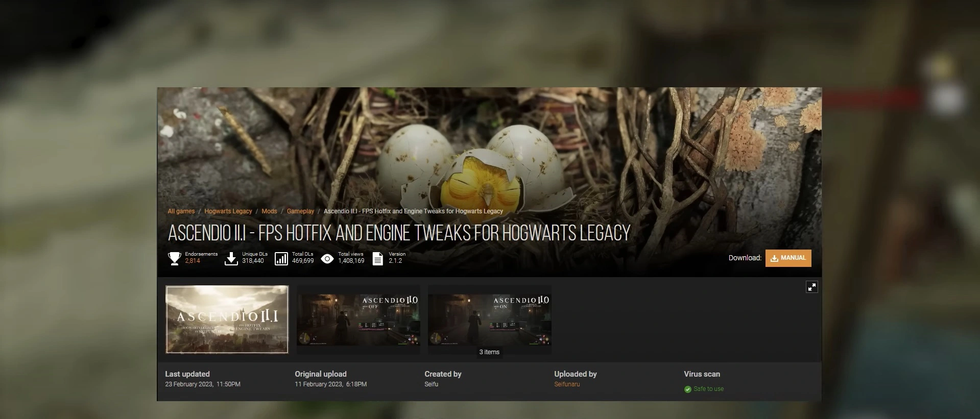Click the mod page title heading
Screen dimensions: 980x419
tap(399, 233)
